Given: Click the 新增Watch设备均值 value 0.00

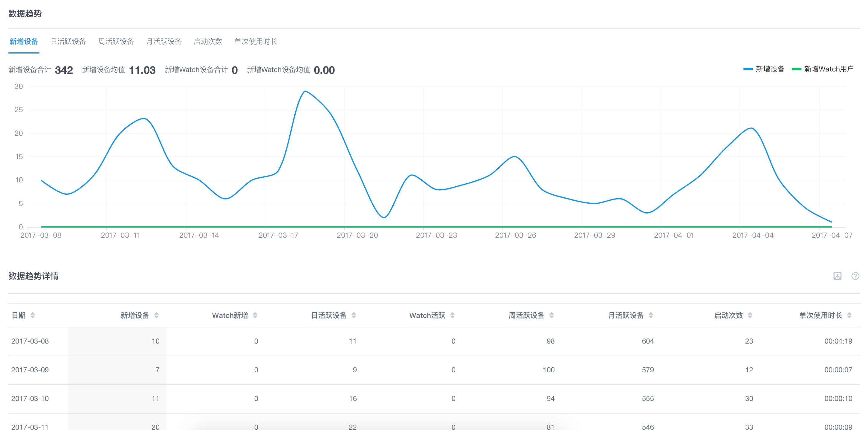Looking at the screenshot, I should (324, 70).
